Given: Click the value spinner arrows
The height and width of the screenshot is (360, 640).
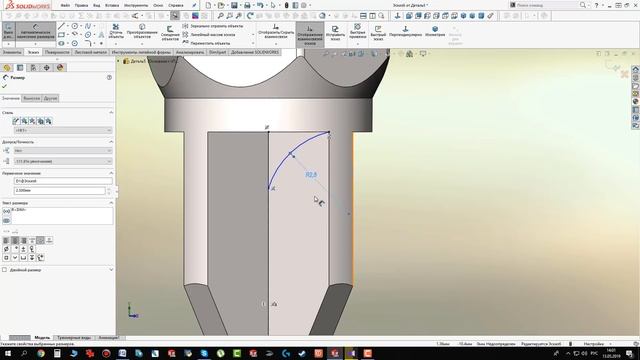Looking at the screenshot, I should click(x=109, y=191).
